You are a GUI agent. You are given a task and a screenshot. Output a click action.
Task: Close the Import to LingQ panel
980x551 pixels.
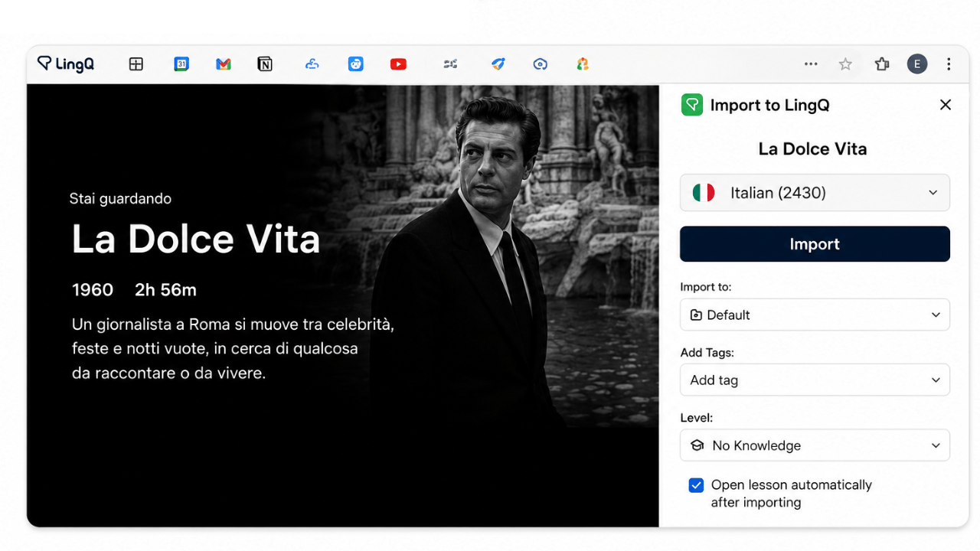(946, 105)
